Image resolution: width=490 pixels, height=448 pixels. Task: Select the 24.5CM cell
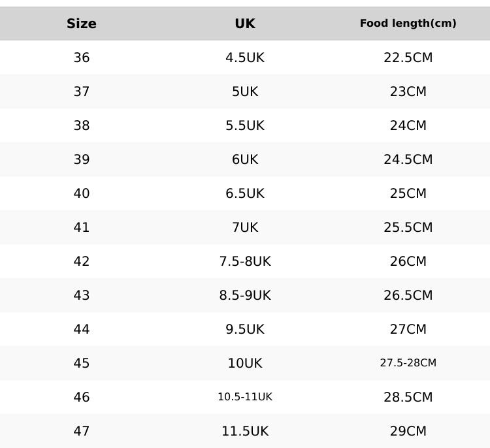point(408,159)
